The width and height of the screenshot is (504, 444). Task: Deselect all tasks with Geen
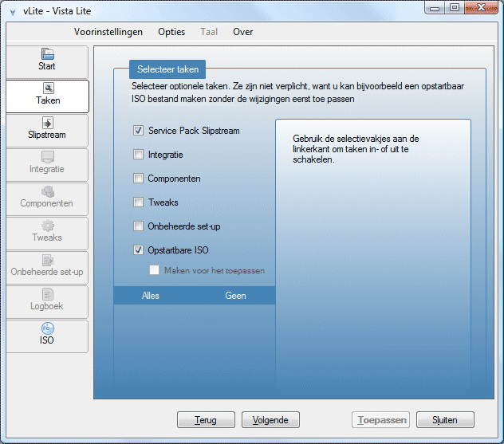(235, 296)
